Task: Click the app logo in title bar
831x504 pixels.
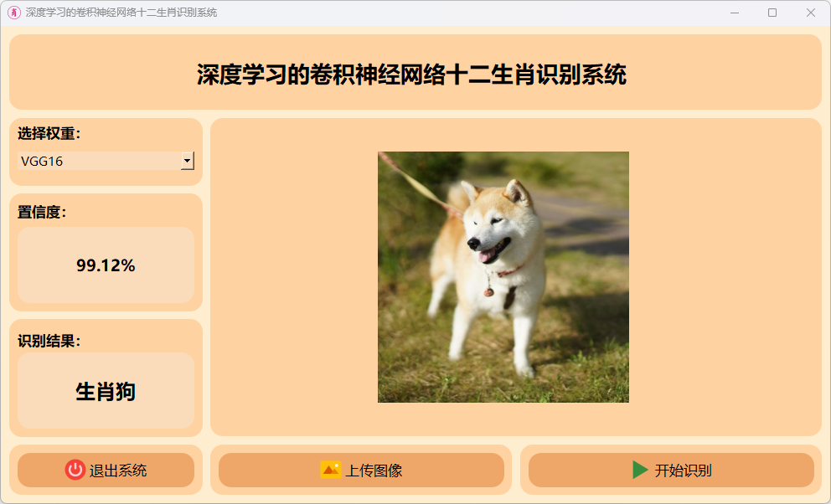Action: (14, 13)
